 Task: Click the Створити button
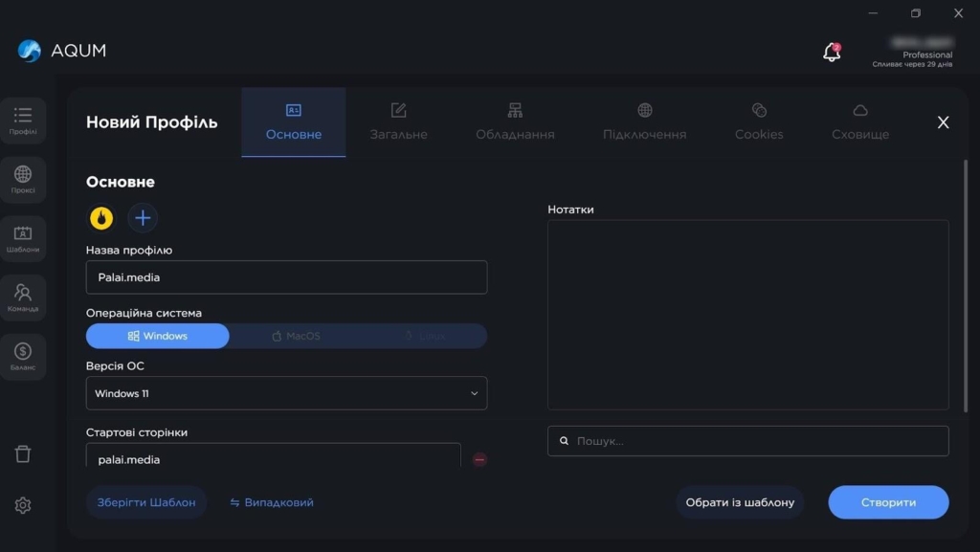(x=888, y=502)
